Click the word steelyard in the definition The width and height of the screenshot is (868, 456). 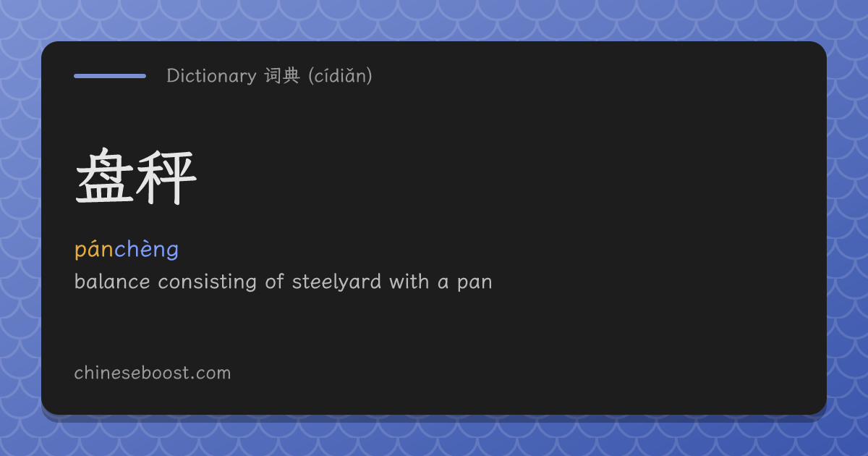pos(336,282)
